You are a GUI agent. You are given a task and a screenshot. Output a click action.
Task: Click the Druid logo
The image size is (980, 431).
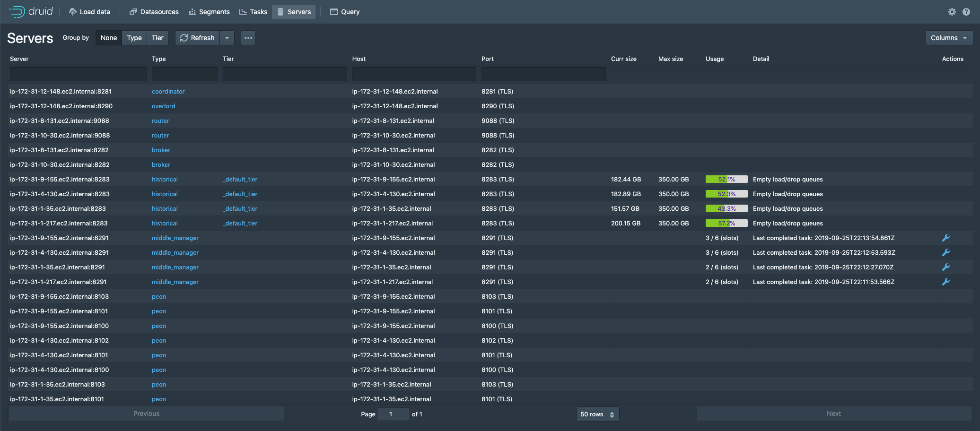tap(31, 11)
